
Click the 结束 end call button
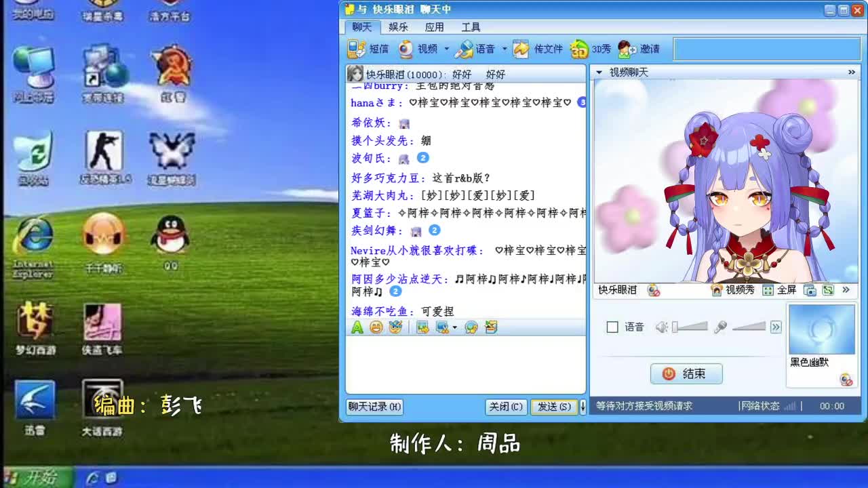point(686,373)
